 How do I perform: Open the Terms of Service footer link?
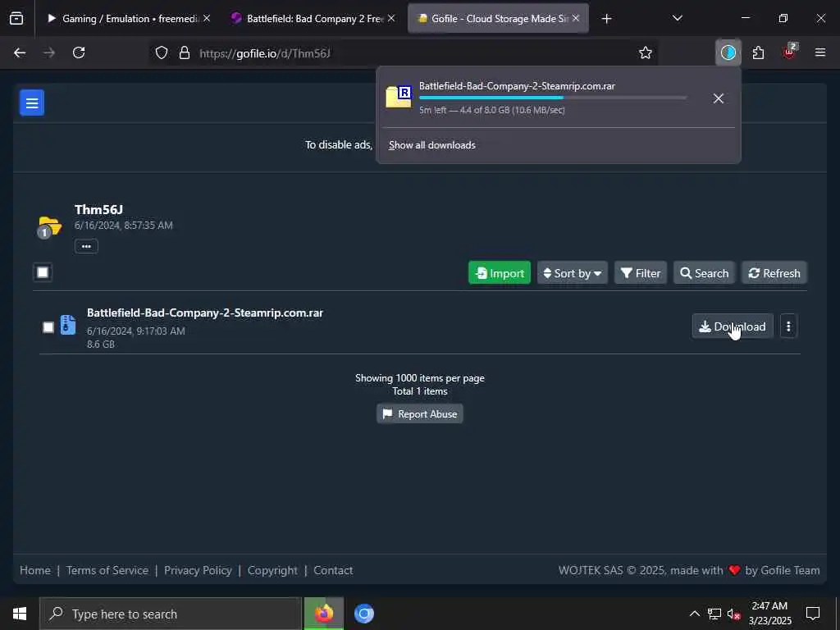point(107,571)
